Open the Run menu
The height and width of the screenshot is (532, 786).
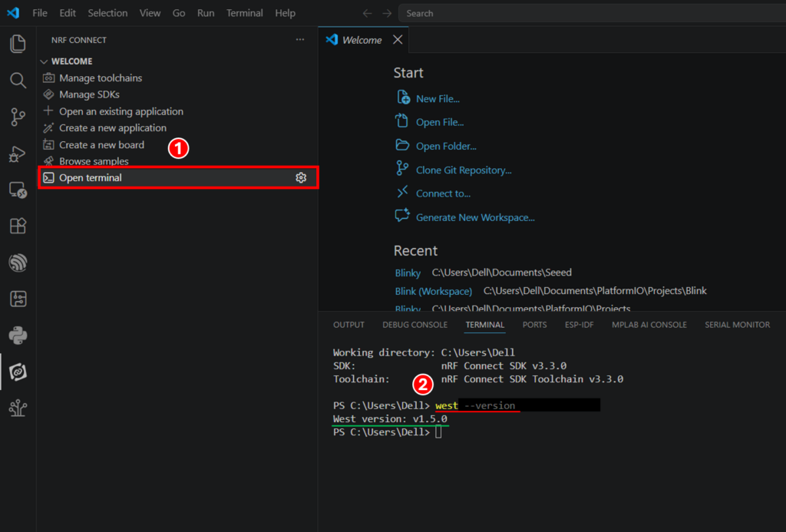[206, 13]
